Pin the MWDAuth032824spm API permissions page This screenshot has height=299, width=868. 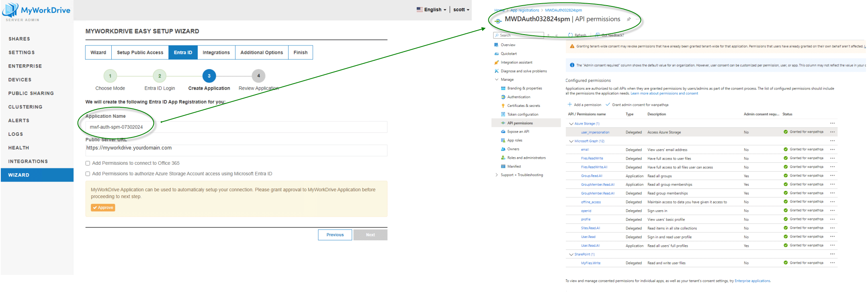click(629, 19)
